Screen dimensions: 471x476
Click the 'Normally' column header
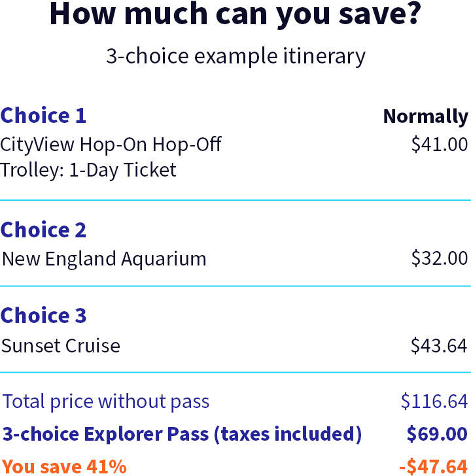426,116
